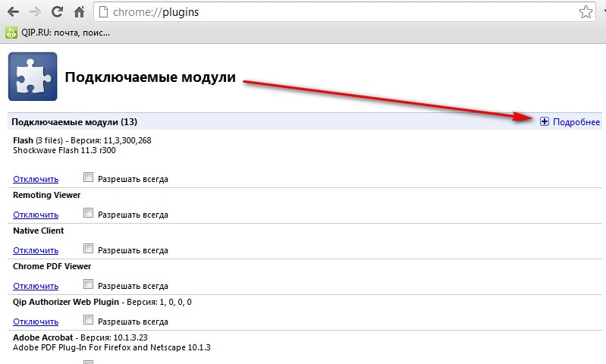Expand details with the plus icon
Viewport: 606px width, 364px height.
tap(544, 122)
